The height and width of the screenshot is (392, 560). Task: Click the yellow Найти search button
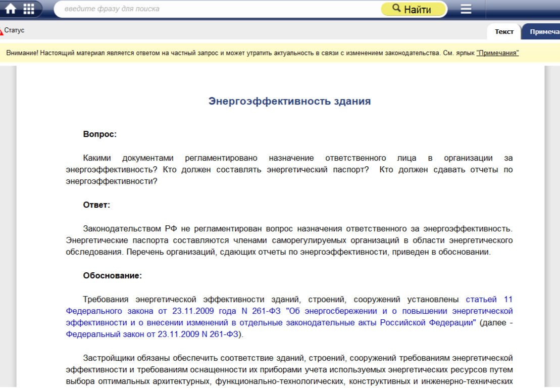(414, 9)
